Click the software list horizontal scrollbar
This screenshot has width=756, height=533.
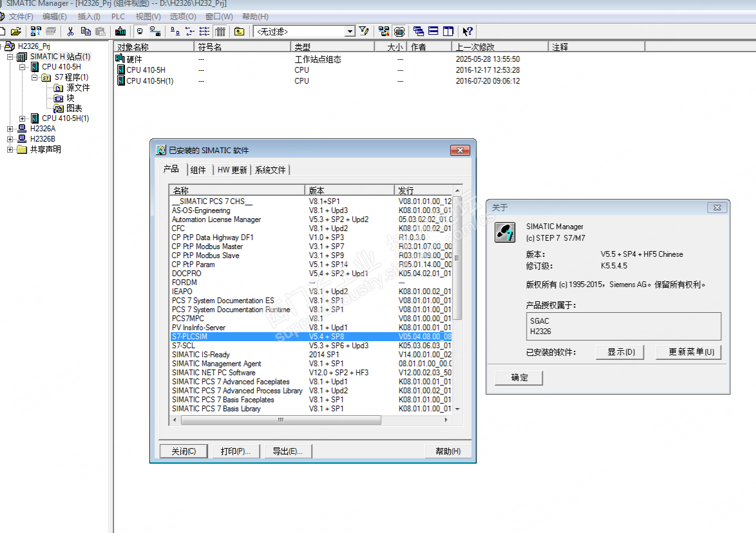tap(281, 420)
